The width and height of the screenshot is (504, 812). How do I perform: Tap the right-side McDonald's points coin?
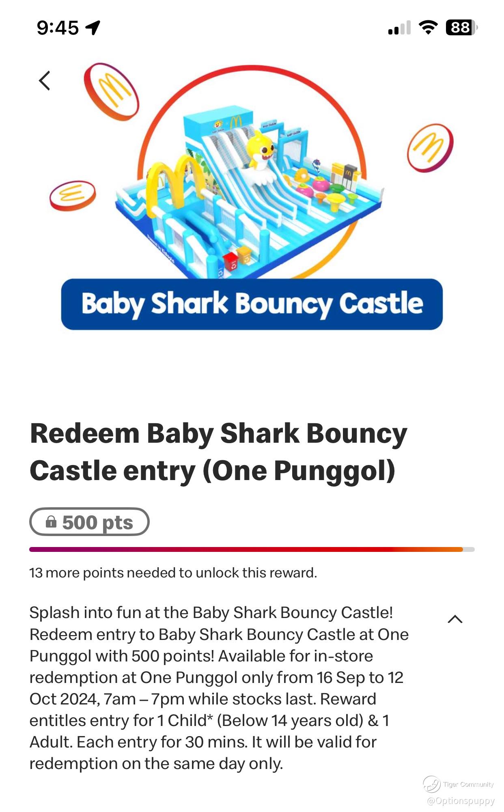pos(430,148)
